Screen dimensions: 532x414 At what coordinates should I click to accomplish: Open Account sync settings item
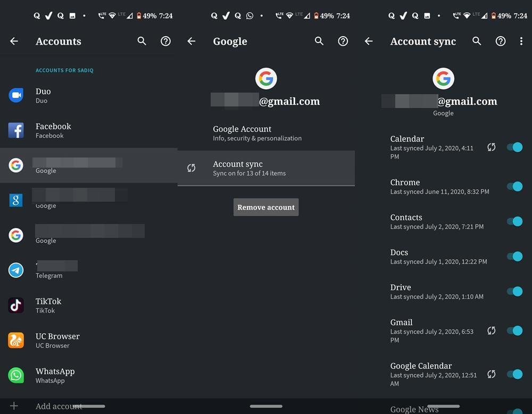(266, 168)
